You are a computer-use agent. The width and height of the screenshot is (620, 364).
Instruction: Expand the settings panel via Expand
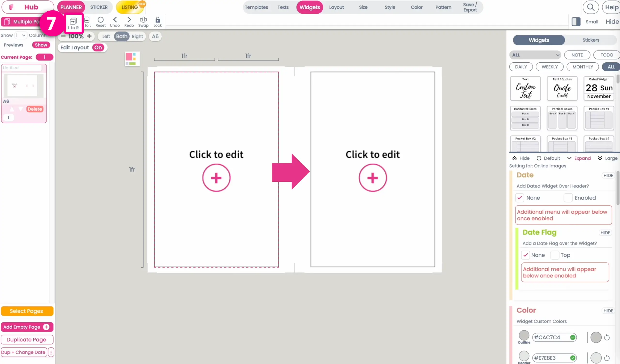pyautogui.click(x=579, y=158)
